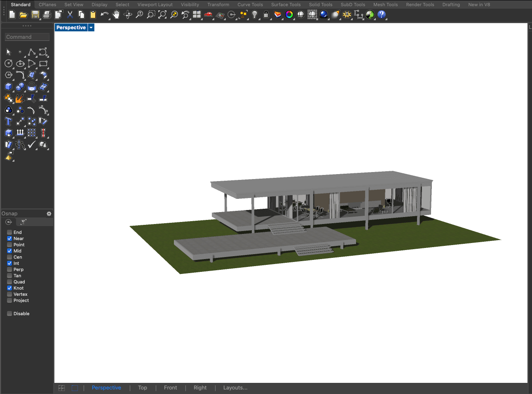
Task: Open options with the yellow gear icon
Action: [x=347, y=15]
